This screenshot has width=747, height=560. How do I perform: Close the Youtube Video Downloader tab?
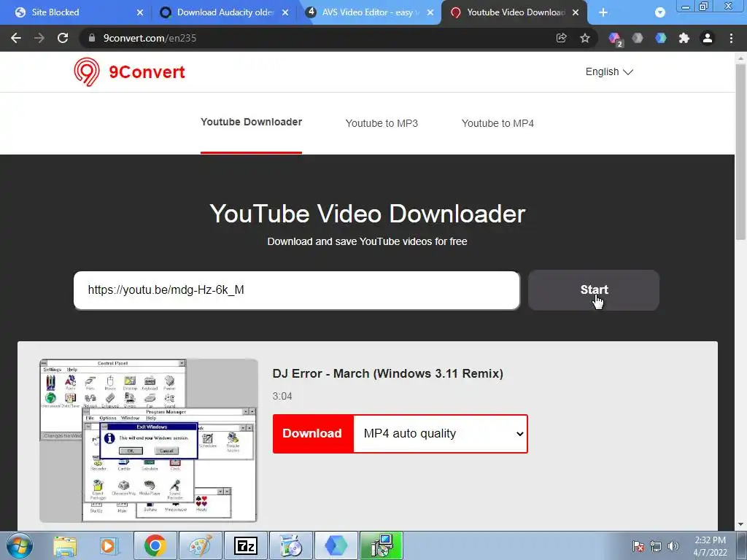tap(576, 12)
